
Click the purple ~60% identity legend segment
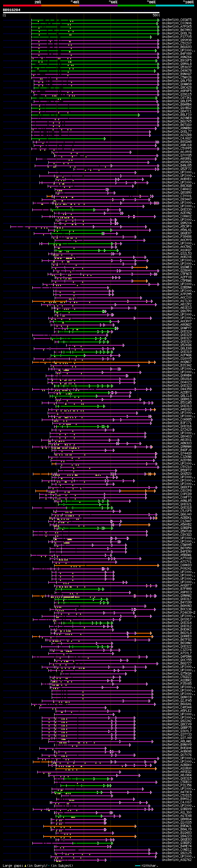point(99,6)
